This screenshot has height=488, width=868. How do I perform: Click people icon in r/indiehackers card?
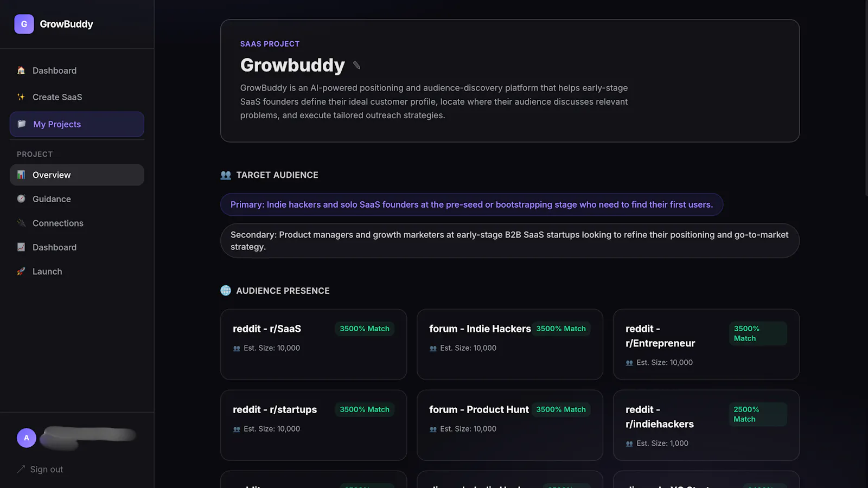pyautogui.click(x=629, y=444)
